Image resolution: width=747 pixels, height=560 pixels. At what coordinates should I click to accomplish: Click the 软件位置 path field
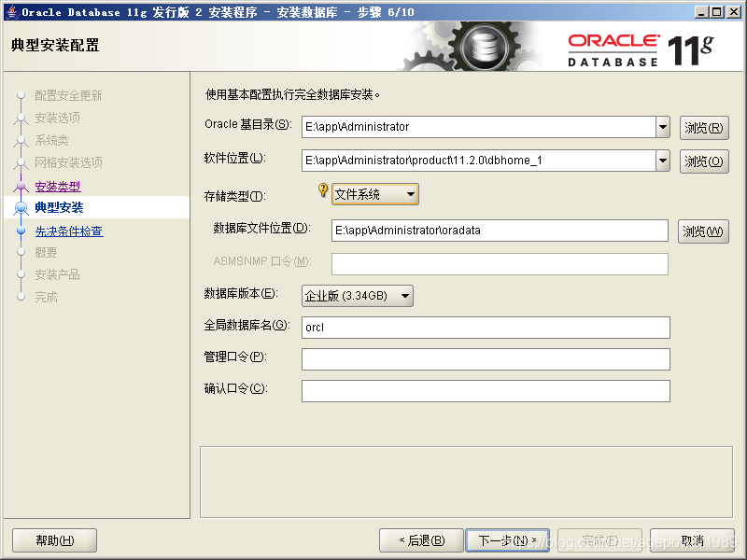pyautogui.click(x=479, y=161)
